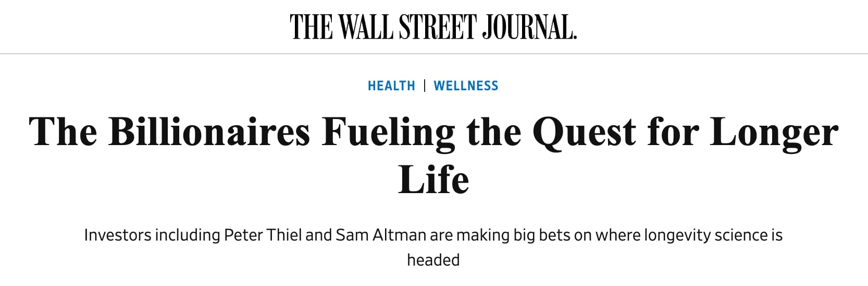Go to the WELLNESS subsection link

pyautogui.click(x=466, y=86)
